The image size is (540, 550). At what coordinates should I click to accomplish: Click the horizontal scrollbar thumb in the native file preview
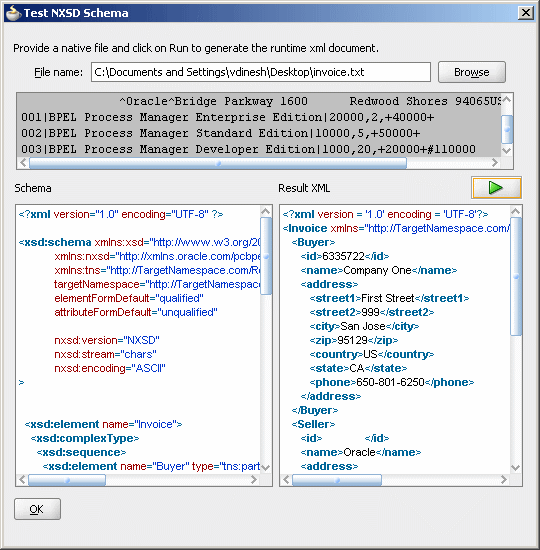click(218, 163)
